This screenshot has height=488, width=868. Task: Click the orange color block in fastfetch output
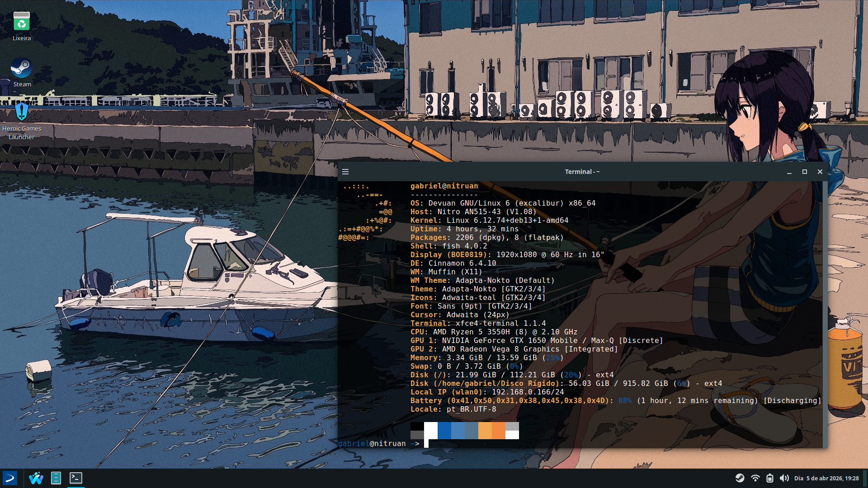coord(498,431)
